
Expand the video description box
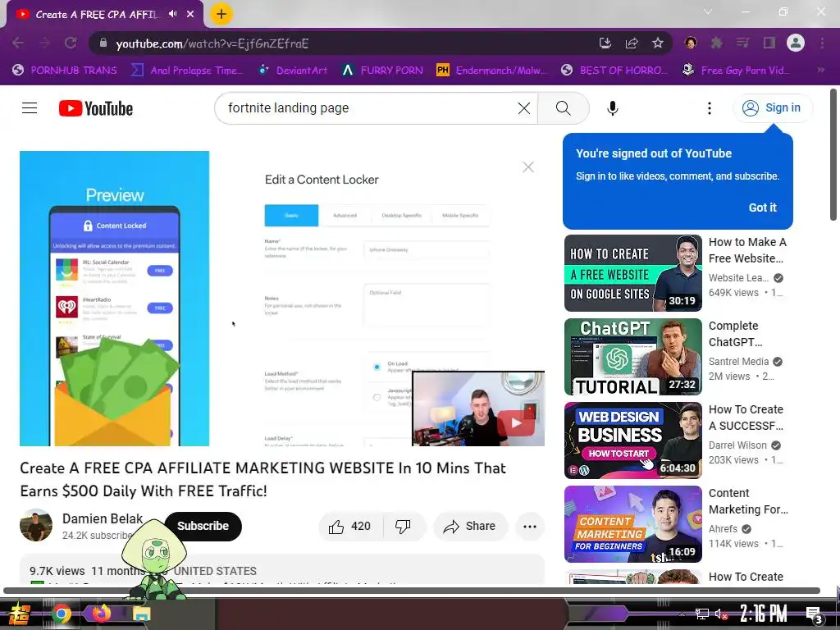282,570
